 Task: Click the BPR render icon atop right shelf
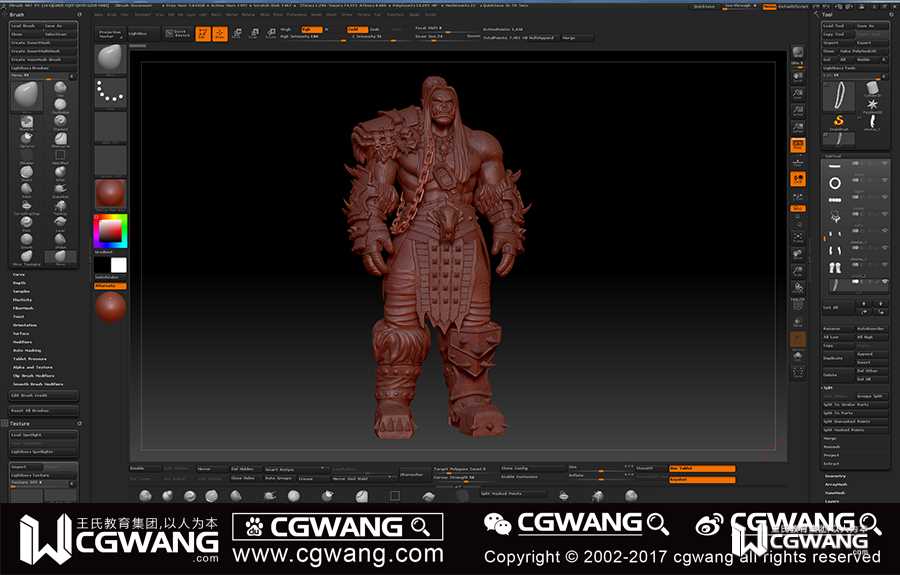798,53
